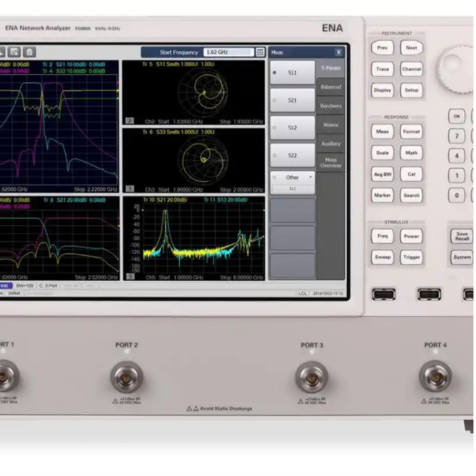Push the Meas hardkey under Response

coord(382,131)
